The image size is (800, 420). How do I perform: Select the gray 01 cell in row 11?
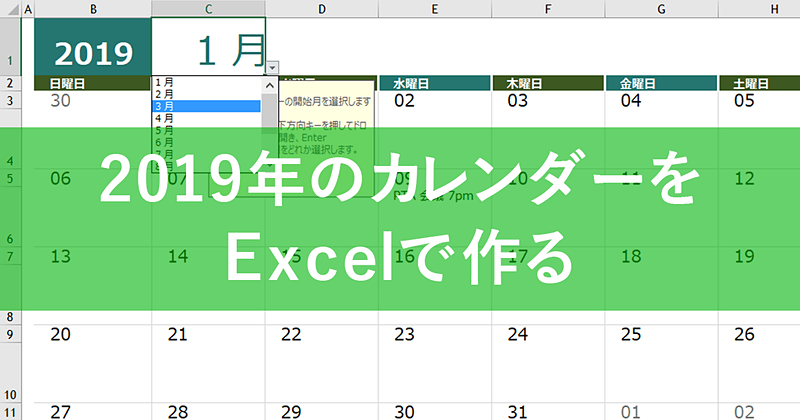click(x=662, y=412)
